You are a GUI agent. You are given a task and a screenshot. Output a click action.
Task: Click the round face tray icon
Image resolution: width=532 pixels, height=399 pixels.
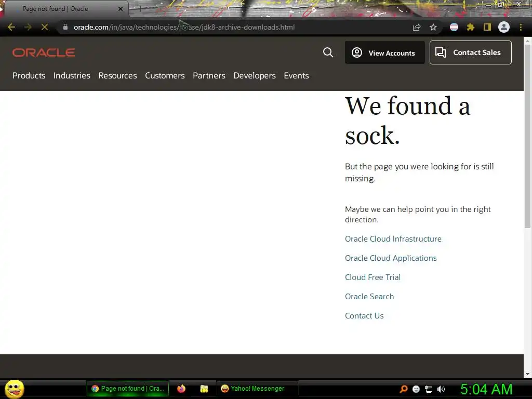(x=416, y=389)
